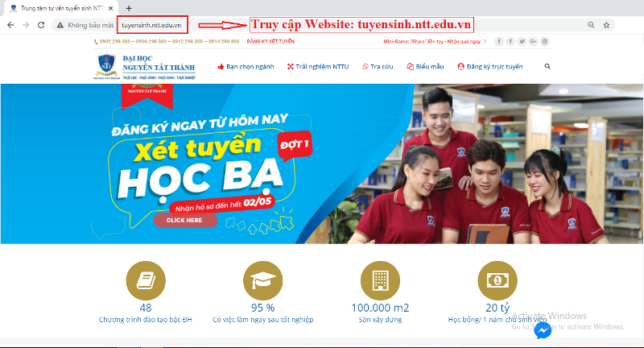Screen dimensions: 644x348
Task: Select the 'Tra cứu' menu item
Action: tap(380, 67)
